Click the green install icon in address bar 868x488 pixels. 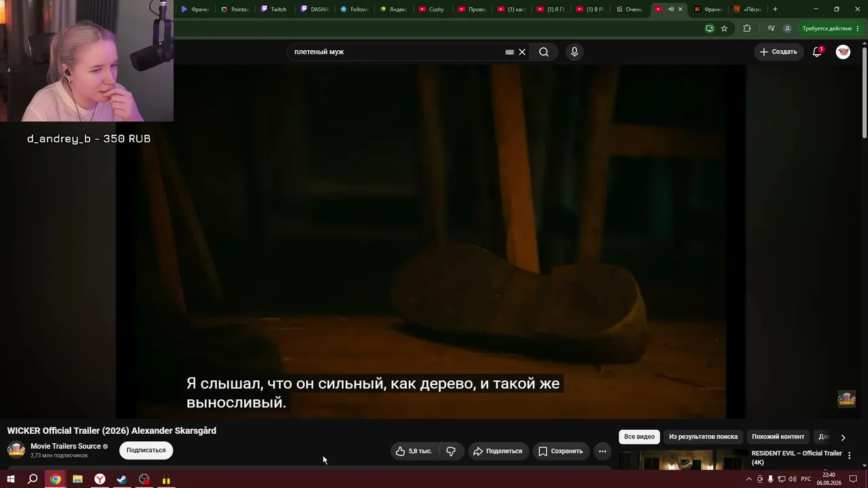click(x=709, y=28)
